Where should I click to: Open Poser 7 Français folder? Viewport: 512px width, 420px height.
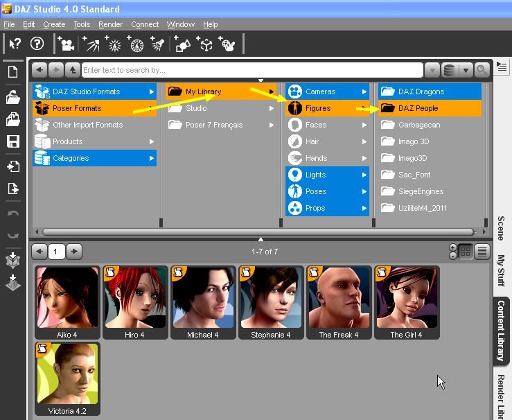pyautogui.click(x=221, y=125)
